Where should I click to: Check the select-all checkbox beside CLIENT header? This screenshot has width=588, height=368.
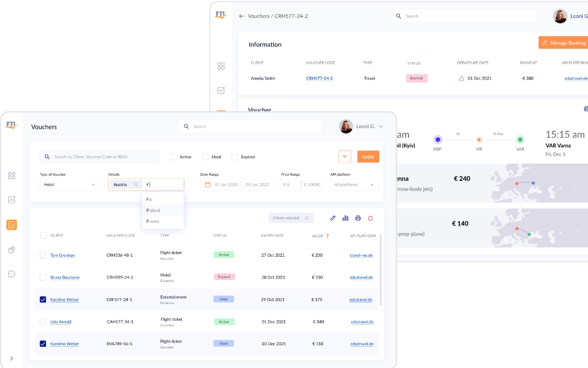(43, 235)
